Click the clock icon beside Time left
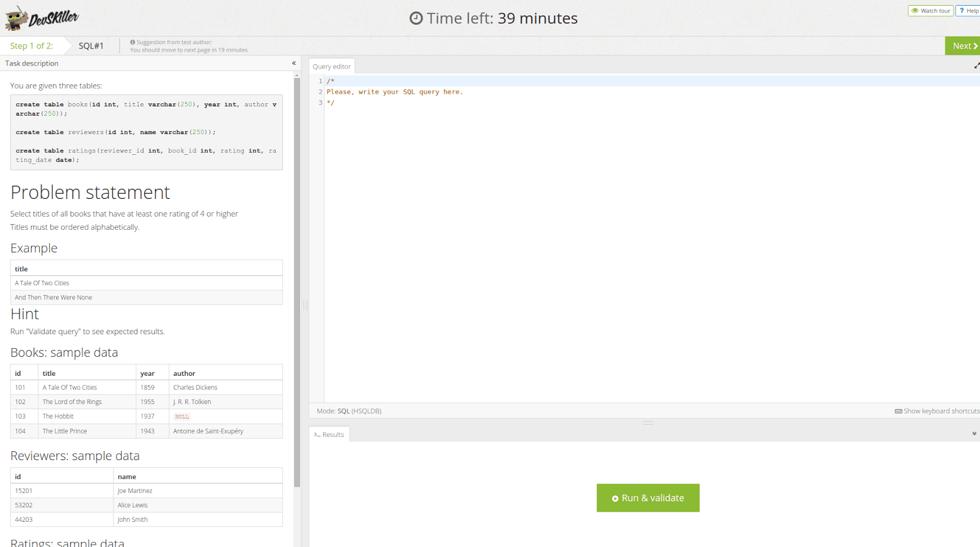 pos(416,18)
